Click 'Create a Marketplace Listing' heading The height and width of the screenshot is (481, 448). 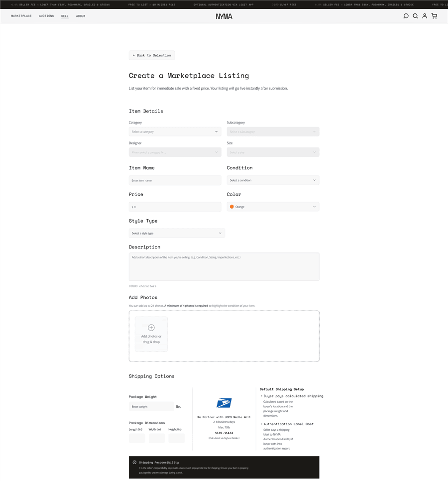click(x=189, y=76)
